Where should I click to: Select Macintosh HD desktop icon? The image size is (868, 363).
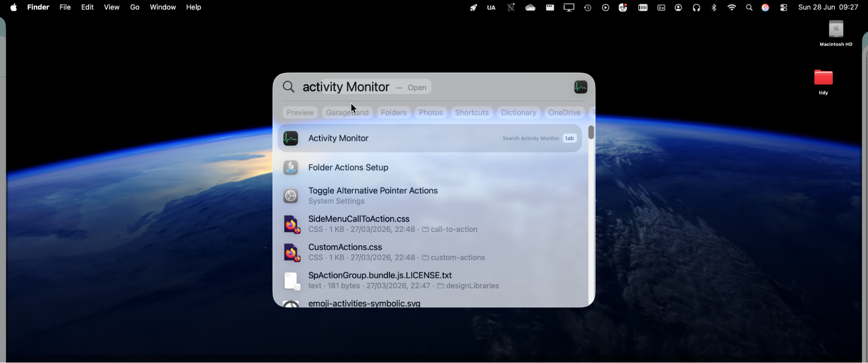pyautogui.click(x=836, y=33)
